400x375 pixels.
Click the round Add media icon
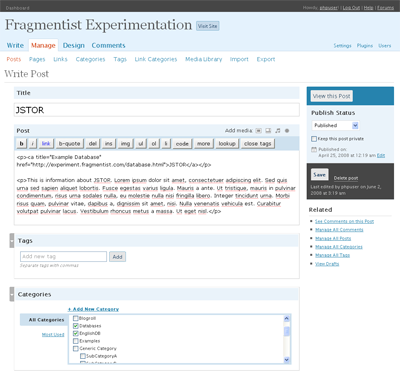pyautogui.click(x=287, y=131)
